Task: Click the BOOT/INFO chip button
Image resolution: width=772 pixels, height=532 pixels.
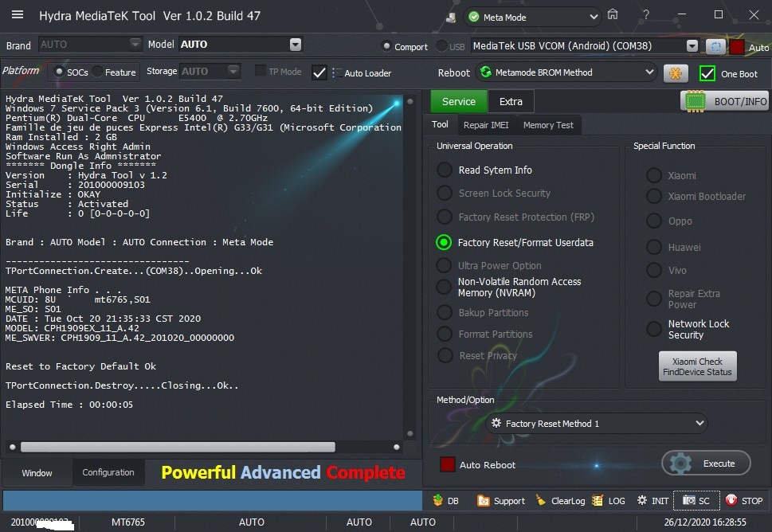Action: click(724, 101)
